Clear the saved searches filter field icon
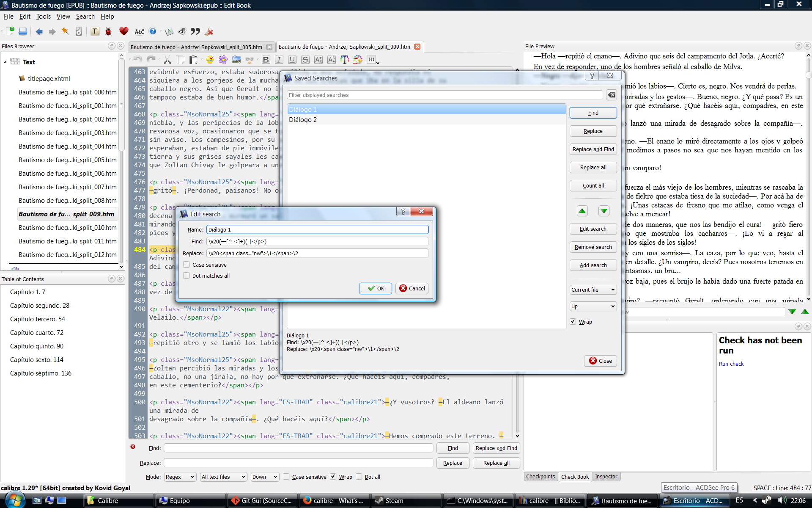This screenshot has height=508, width=812. coord(612,95)
